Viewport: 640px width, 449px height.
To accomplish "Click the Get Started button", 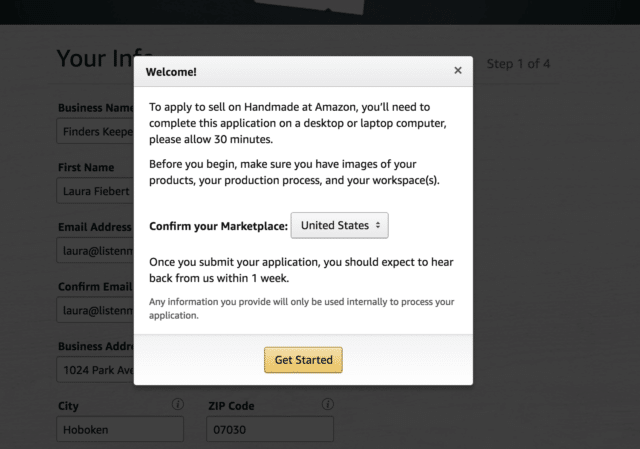I will [303, 360].
